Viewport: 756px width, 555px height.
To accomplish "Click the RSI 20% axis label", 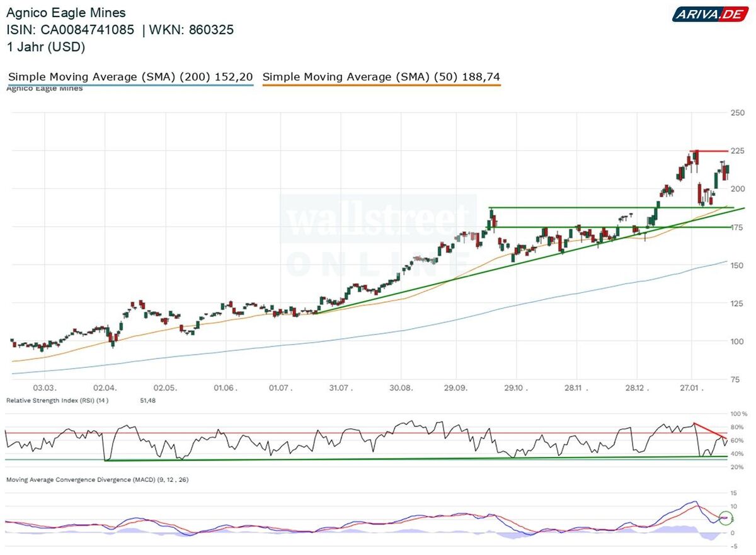I will click(x=738, y=467).
